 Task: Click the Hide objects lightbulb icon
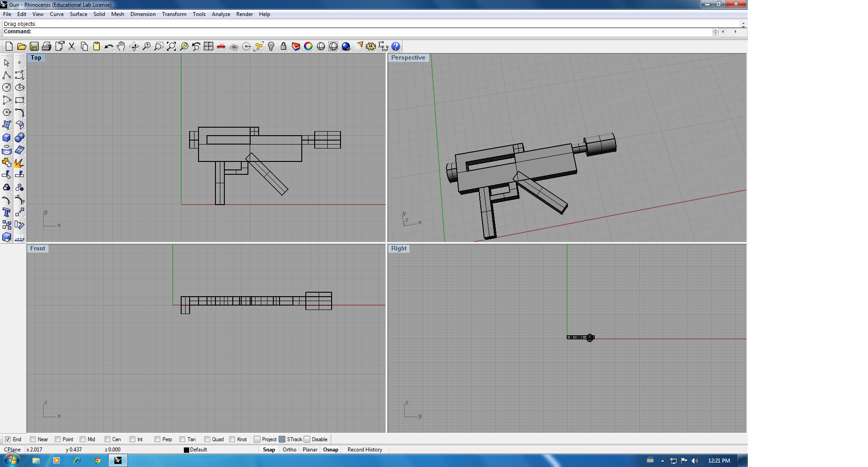pyautogui.click(x=271, y=46)
